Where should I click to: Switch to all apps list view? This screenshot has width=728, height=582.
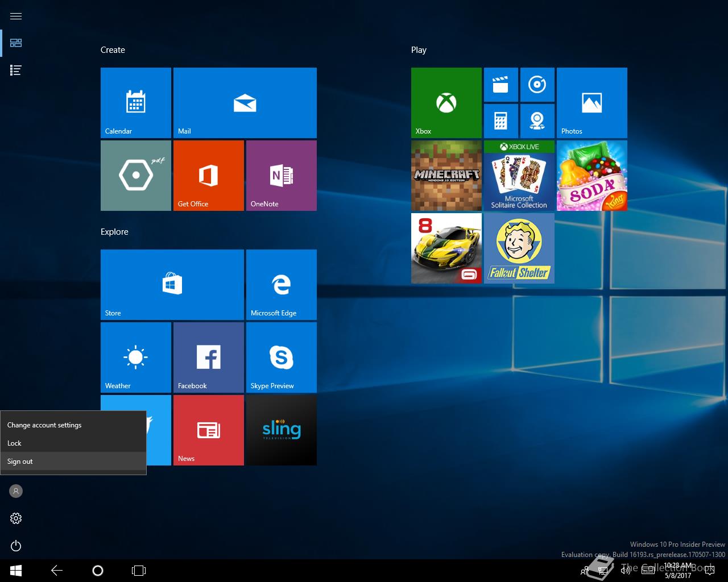click(x=16, y=70)
